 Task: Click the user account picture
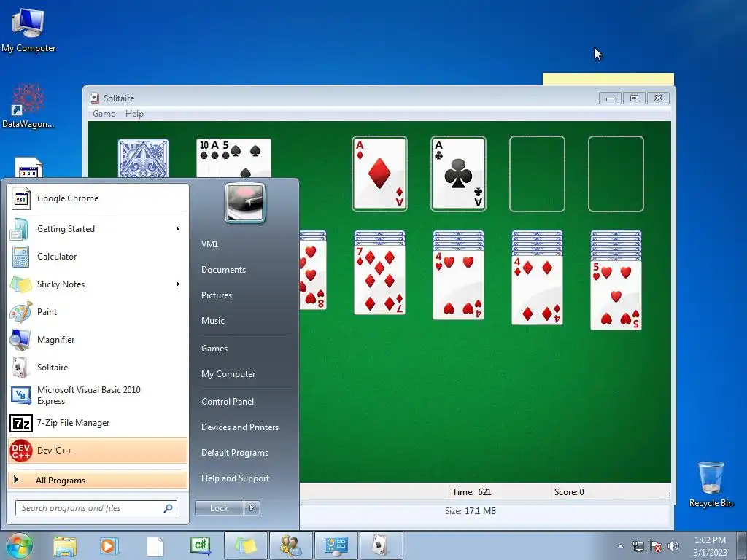coord(245,203)
